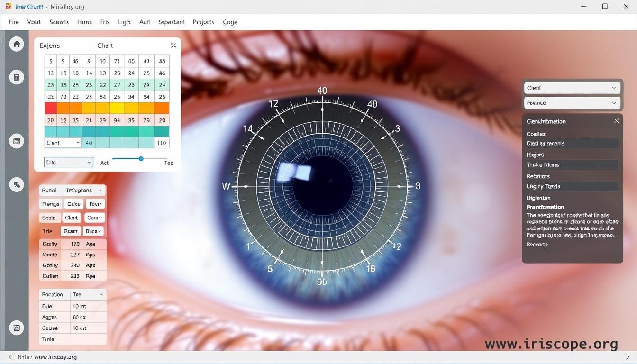Expand the Feature dropdown below Client

[x=572, y=103]
